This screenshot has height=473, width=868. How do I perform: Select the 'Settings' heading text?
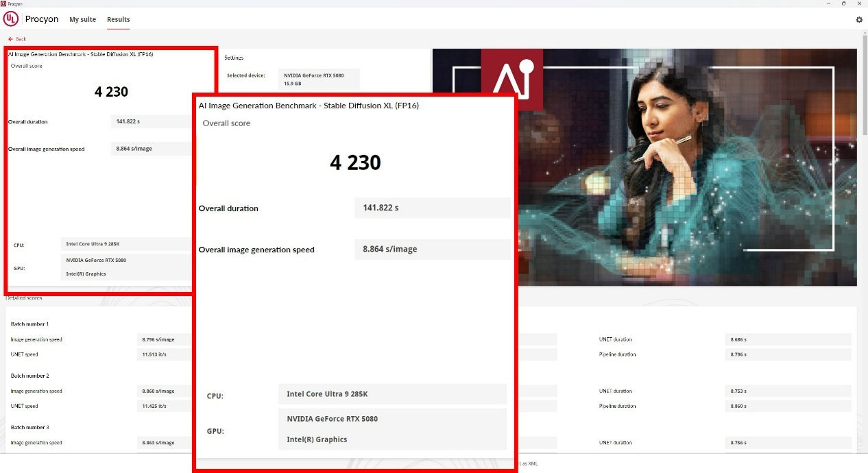point(234,58)
